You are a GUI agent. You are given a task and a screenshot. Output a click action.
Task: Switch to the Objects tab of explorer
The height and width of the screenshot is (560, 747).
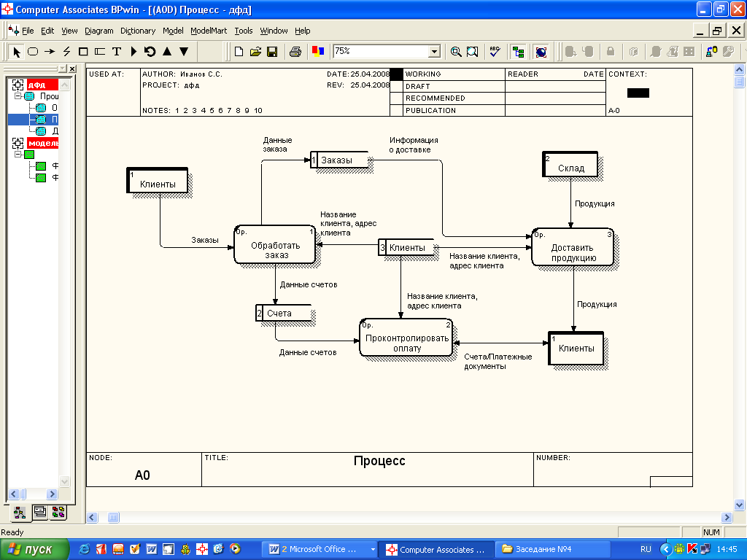tap(58, 512)
